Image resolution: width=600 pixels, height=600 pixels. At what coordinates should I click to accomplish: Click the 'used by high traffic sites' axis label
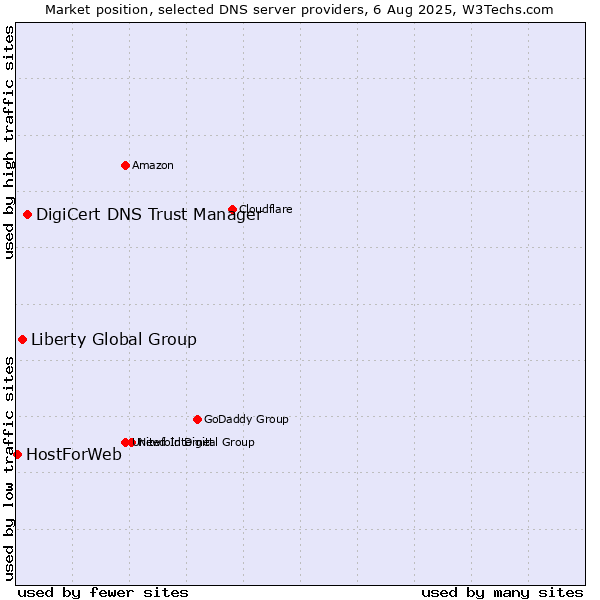pos(8,142)
